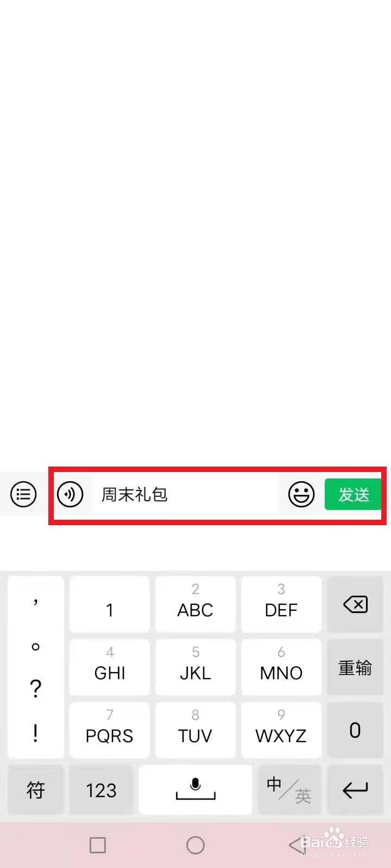This screenshot has width=391, height=868.
Task: Tap the green 发送 send button
Action: tap(353, 494)
